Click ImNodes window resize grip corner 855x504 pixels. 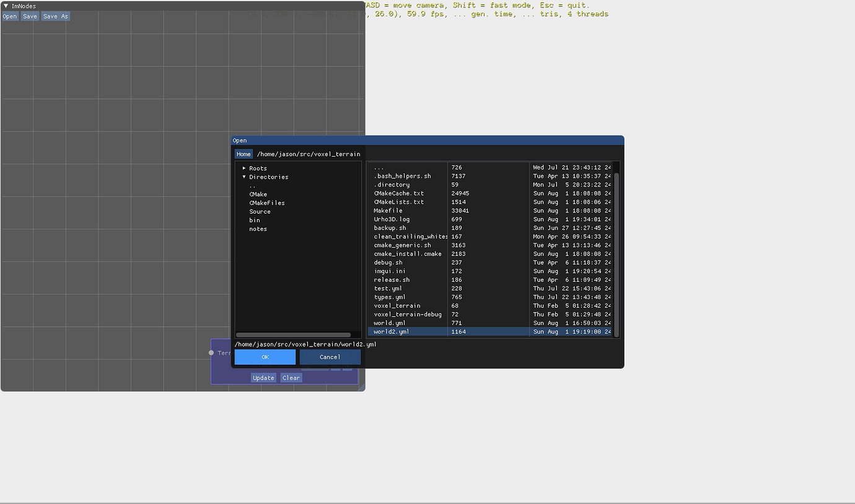pyautogui.click(x=361, y=387)
